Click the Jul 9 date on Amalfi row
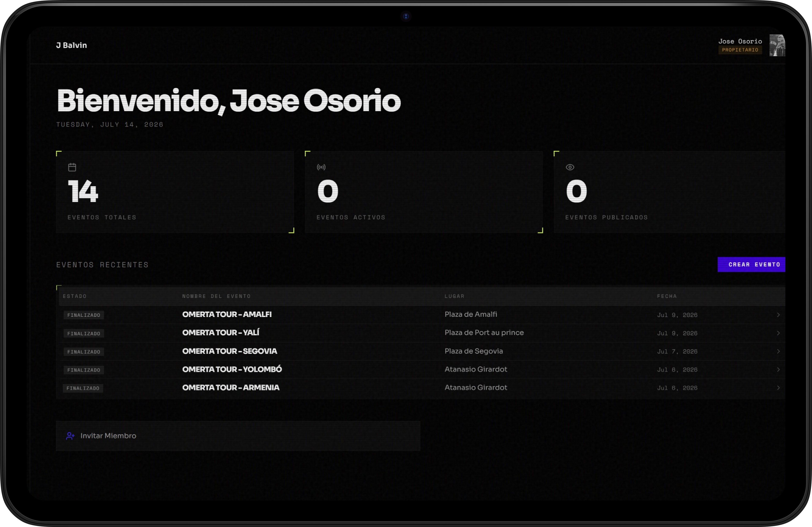Screen dimensions: 812x527 [677, 315]
